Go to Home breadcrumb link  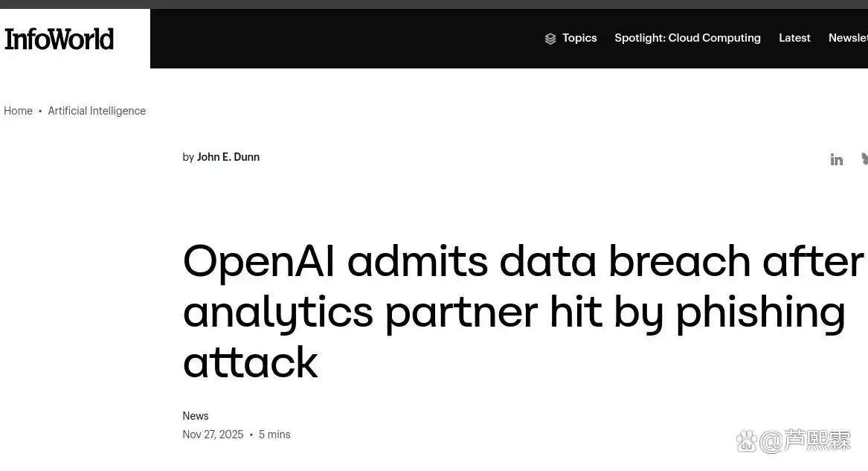(19, 111)
